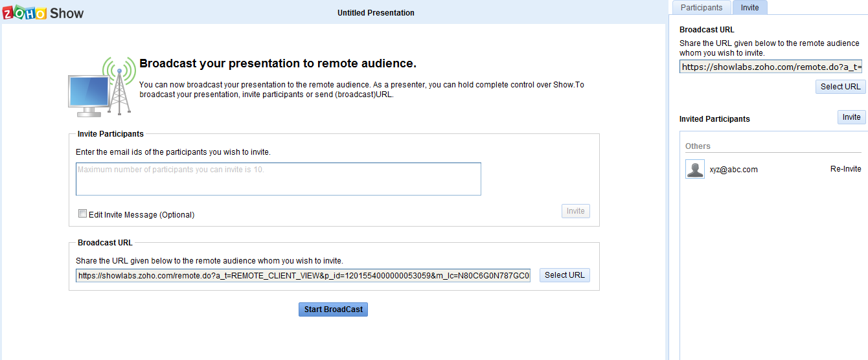Click the Untitled Presentation title
Image resolution: width=868 pixels, height=360 pixels.
(376, 13)
